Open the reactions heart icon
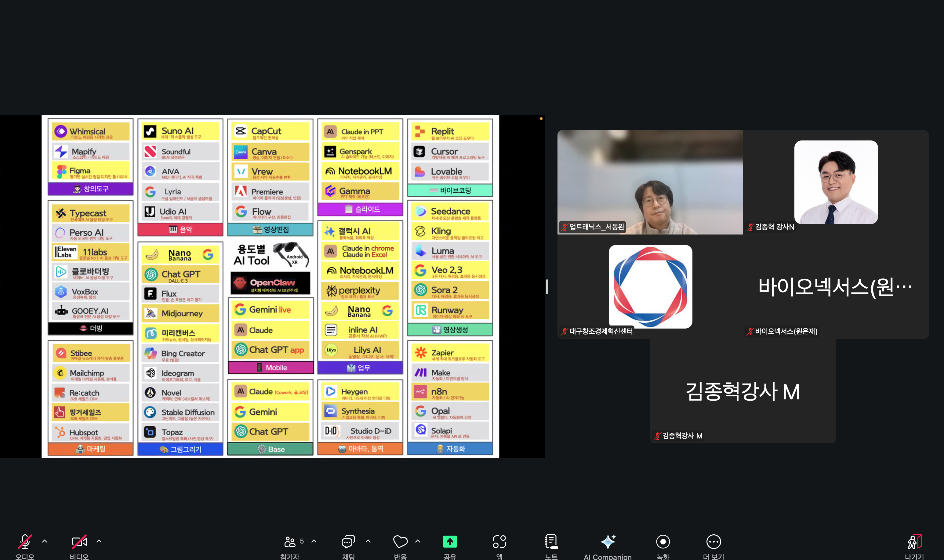 point(400,542)
